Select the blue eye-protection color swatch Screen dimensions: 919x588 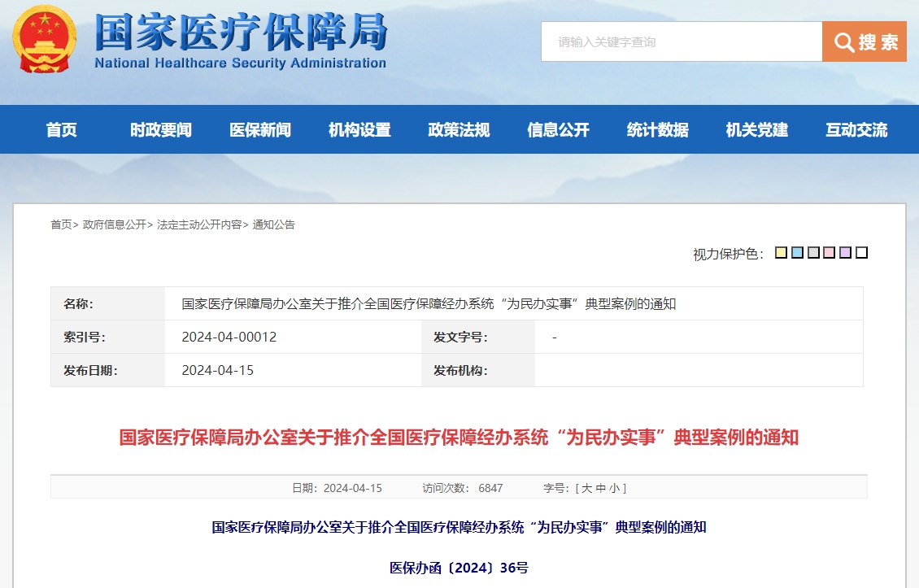[x=797, y=253]
